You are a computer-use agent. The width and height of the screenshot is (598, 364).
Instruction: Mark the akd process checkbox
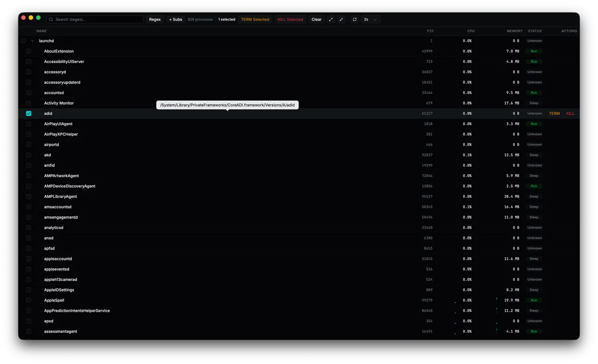[x=28, y=155]
